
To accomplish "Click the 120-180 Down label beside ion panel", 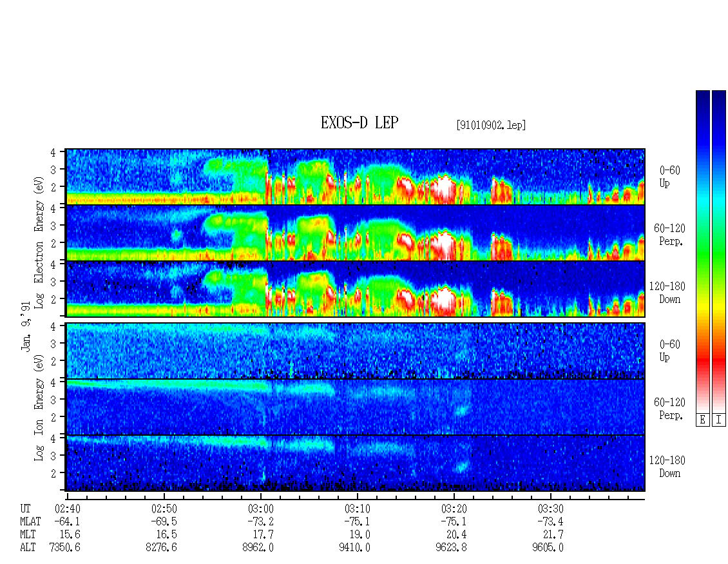I will coord(667,467).
